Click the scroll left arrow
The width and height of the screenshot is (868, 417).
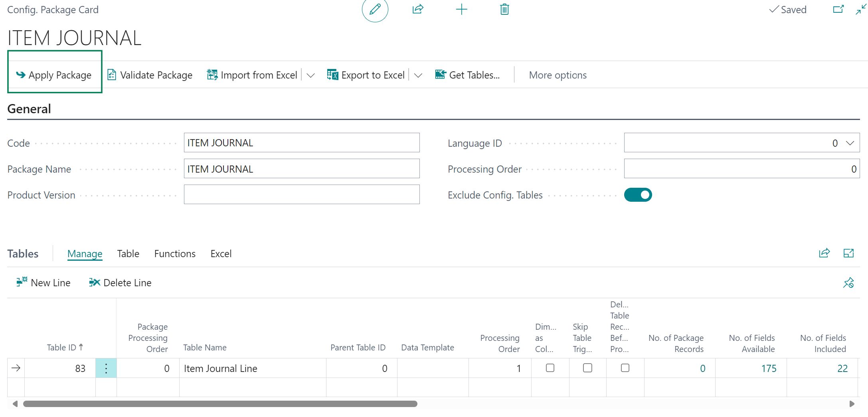15,404
